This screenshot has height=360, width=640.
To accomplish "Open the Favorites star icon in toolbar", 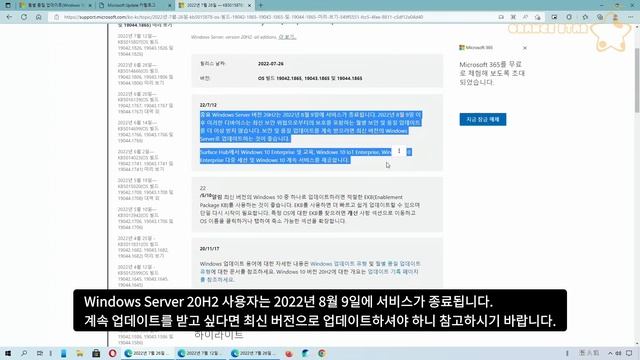I will (x=585, y=17).
